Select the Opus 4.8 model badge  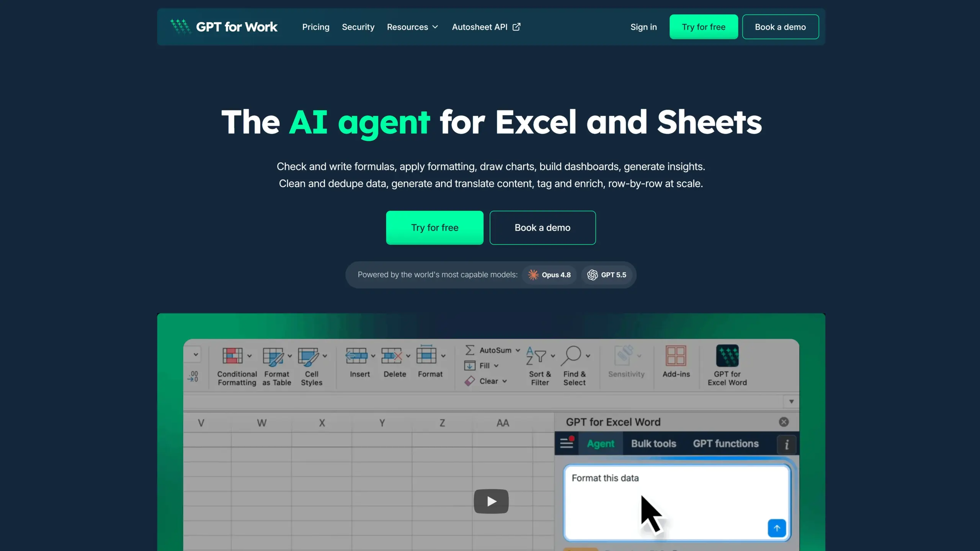pyautogui.click(x=549, y=275)
